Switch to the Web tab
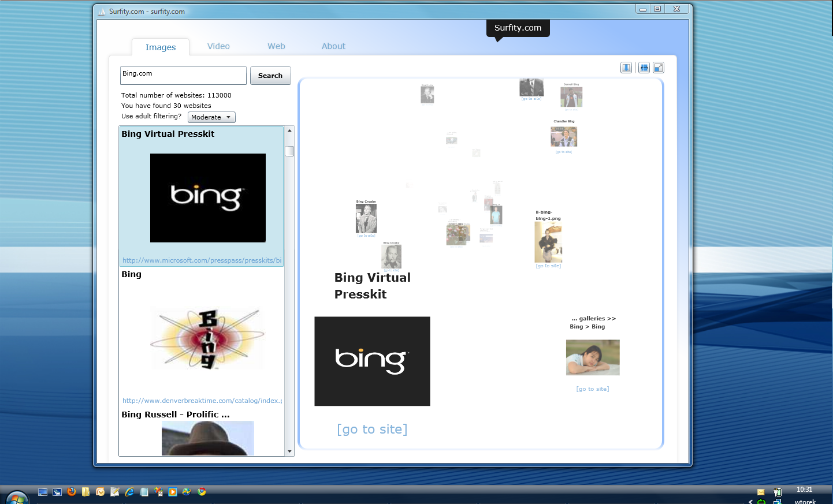The width and height of the screenshot is (833, 504). click(276, 46)
